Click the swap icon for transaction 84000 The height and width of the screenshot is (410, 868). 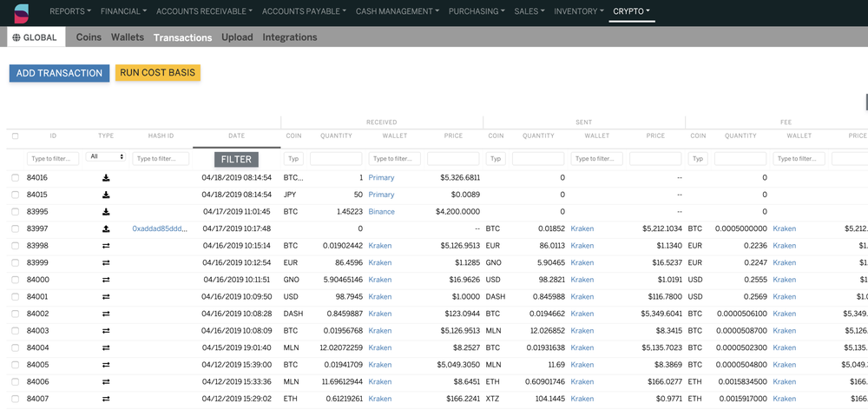click(x=106, y=280)
